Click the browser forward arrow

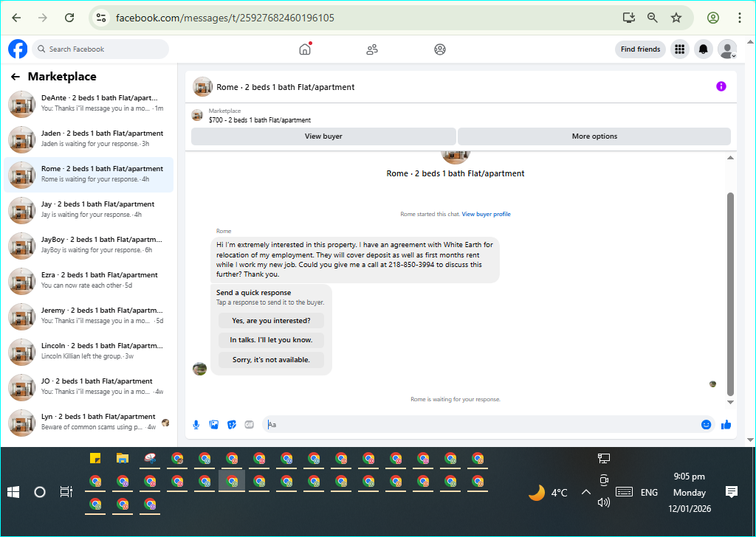[x=43, y=18]
